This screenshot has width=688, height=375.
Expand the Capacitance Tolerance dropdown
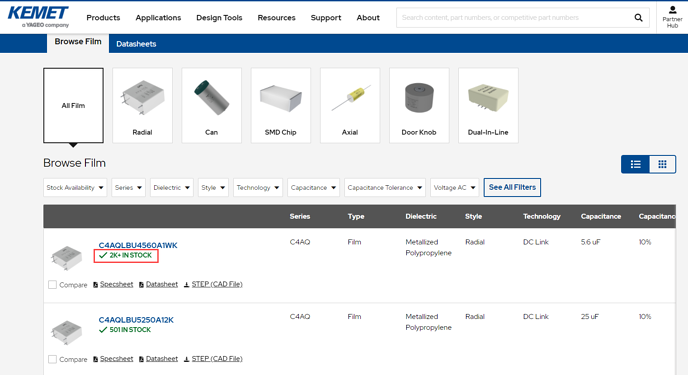[x=385, y=187]
